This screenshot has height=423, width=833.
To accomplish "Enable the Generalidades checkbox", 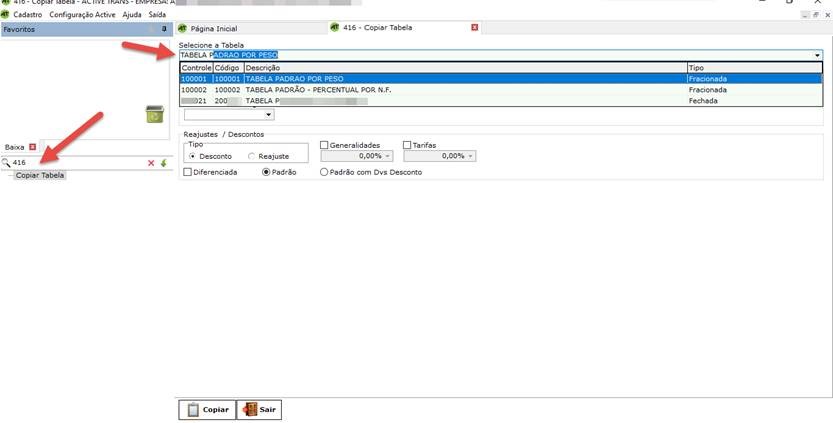I will point(324,145).
